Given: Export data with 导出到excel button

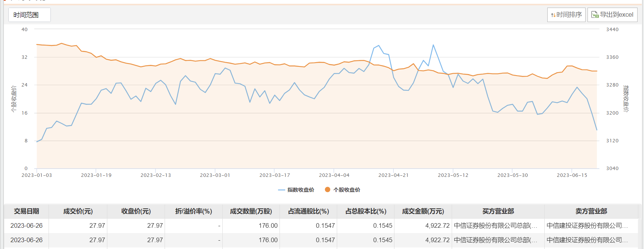Looking at the screenshot, I should coord(612,15).
